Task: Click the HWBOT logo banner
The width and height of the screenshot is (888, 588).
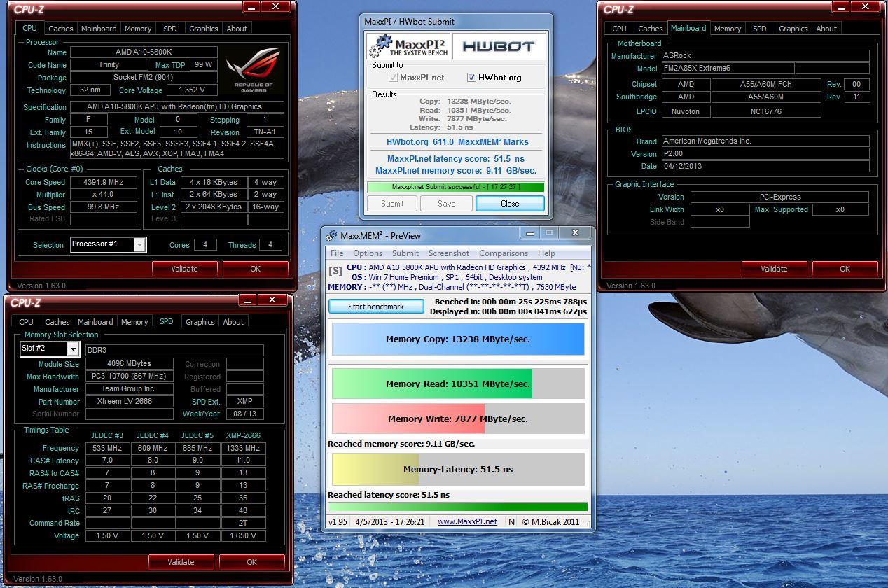Action: (x=497, y=46)
